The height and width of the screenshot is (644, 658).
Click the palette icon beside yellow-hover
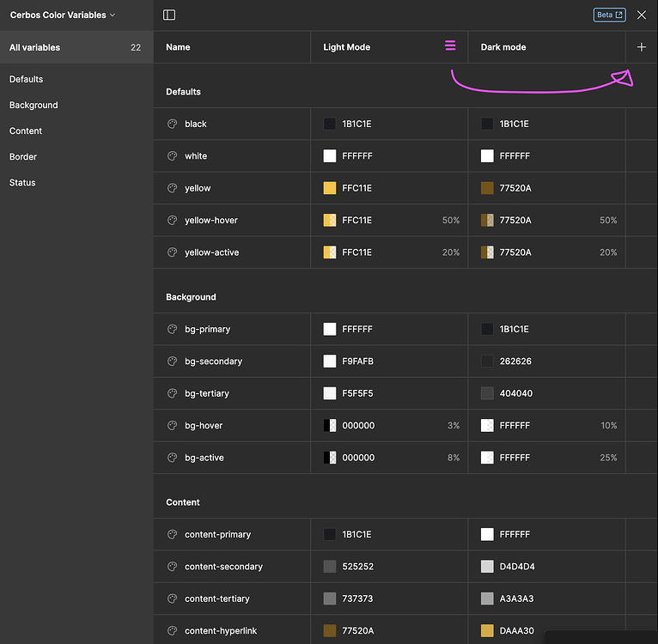pos(172,221)
